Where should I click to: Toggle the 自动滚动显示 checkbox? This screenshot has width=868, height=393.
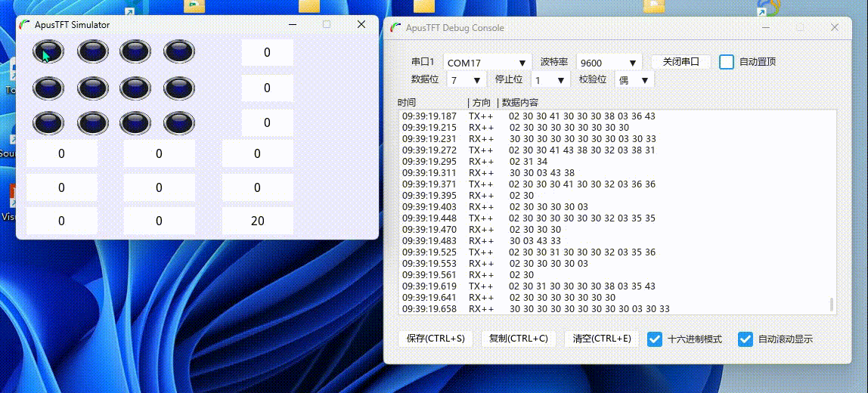click(745, 339)
